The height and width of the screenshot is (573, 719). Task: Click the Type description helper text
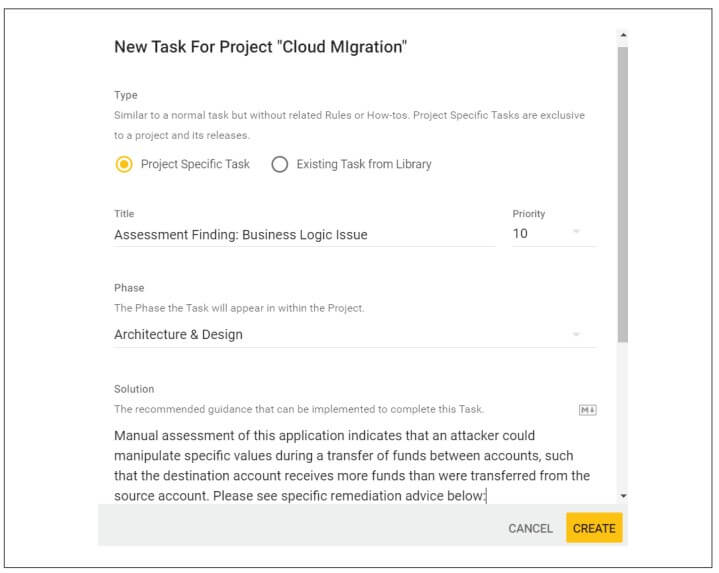pyautogui.click(x=349, y=125)
